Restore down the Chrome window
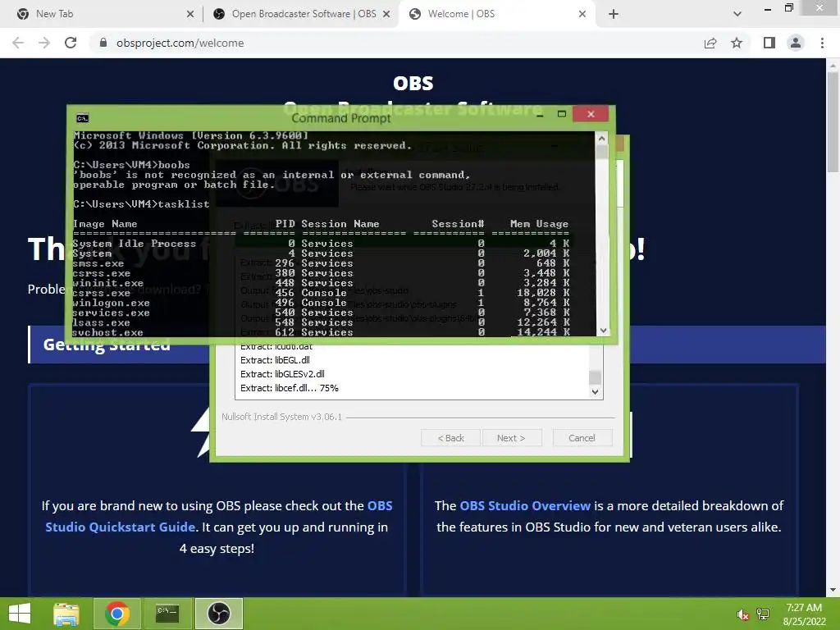 [789, 7]
